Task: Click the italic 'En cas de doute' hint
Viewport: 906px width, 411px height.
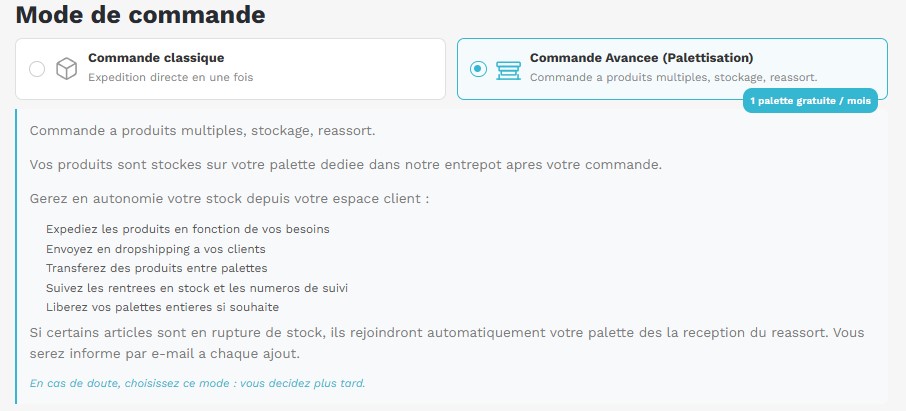Action: tap(197, 383)
